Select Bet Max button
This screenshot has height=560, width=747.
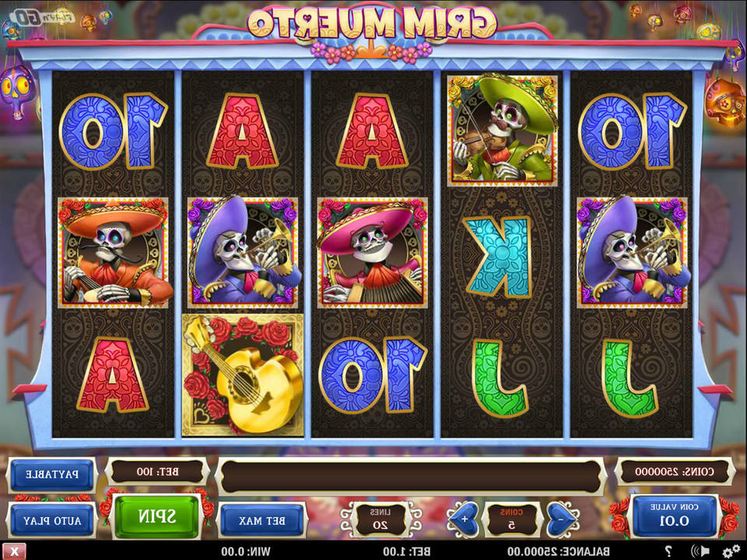tap(262, 520)
